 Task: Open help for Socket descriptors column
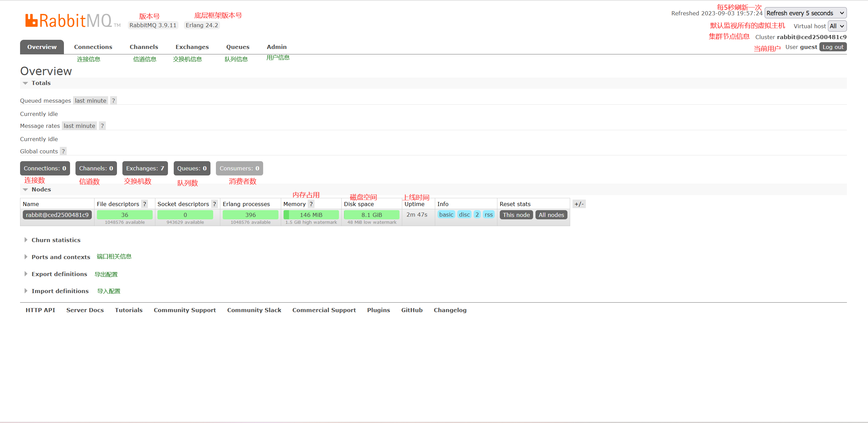click(214, 204)
